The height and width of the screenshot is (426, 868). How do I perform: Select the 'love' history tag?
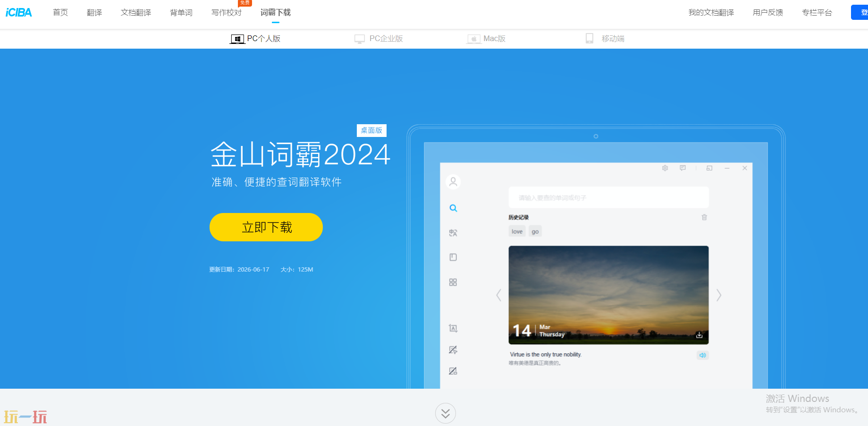point(517,231)
